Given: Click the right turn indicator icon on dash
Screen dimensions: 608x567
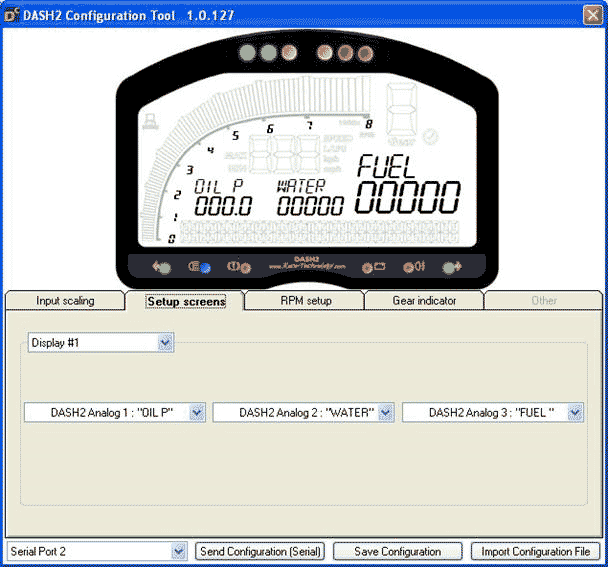Looking at the screenshot, I should [x=451, y=267].
